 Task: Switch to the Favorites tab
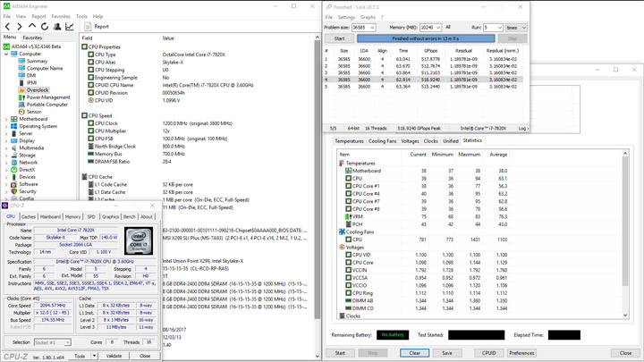[x=32, y=38]
